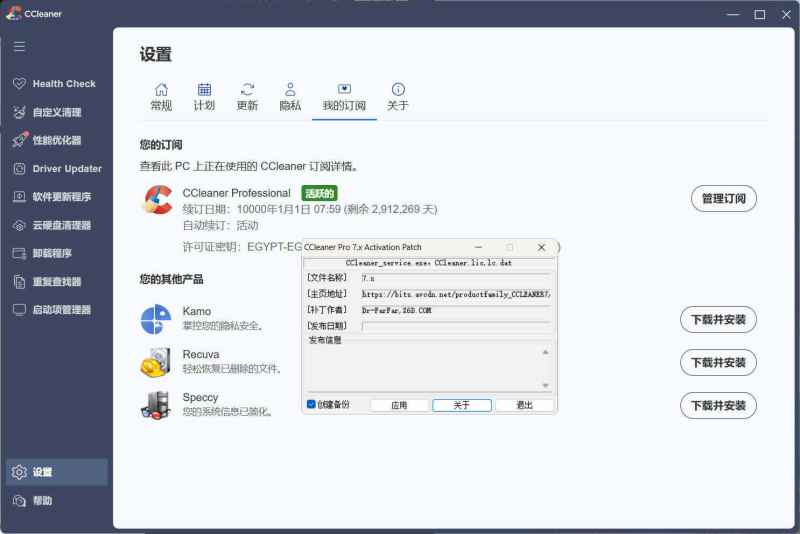Click the 发布日期 release date field
The image size is (800, 534).
point(456,326)
